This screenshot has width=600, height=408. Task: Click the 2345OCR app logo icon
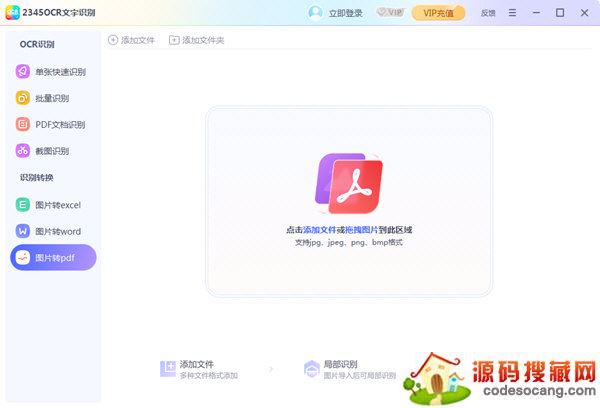pyautogui.click(x=12, y=13)
